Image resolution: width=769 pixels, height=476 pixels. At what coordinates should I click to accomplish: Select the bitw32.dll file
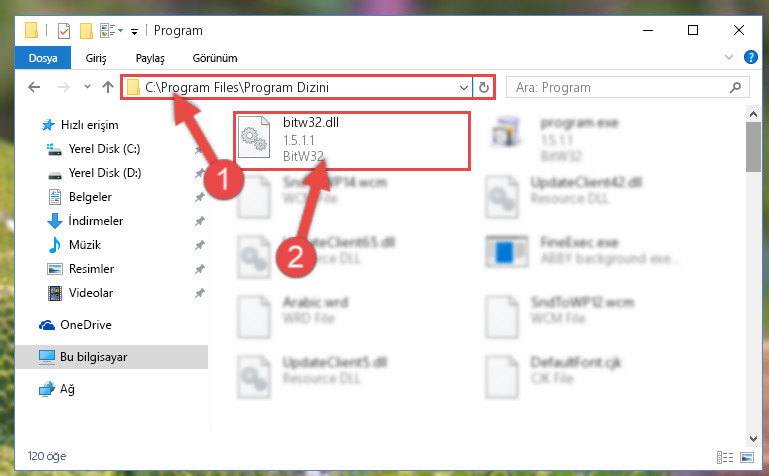point(352,140)
